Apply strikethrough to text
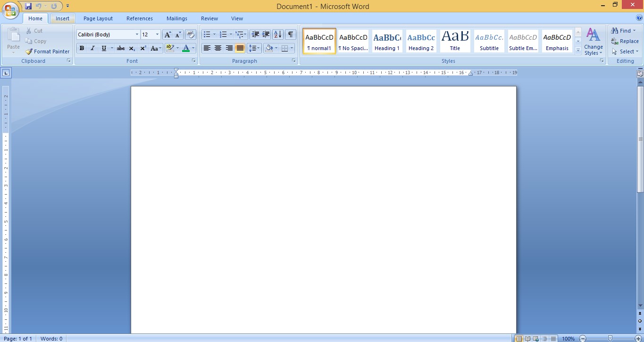 tap(120, 48)
